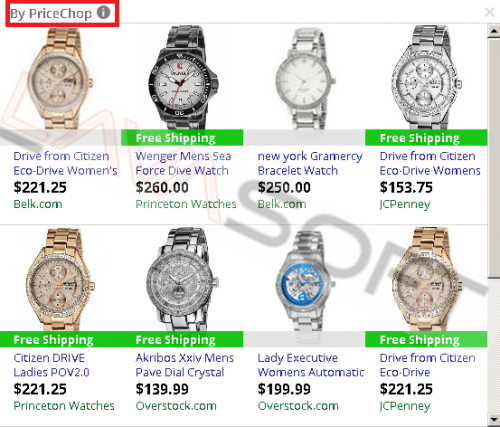Click the PriceChop info icon
The image size is (500, 427).
(x=103, y=13)
